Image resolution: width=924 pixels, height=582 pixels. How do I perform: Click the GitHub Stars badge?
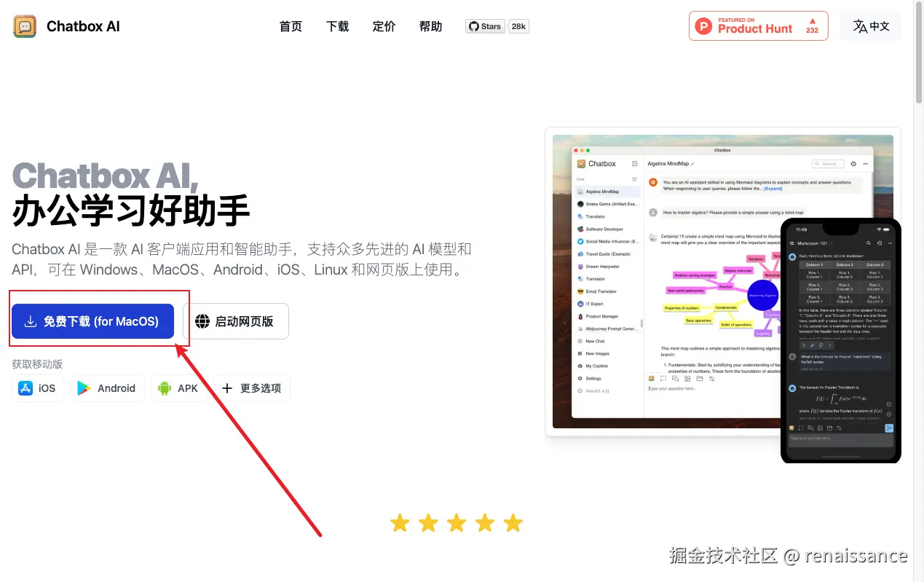tap(485, 26)
